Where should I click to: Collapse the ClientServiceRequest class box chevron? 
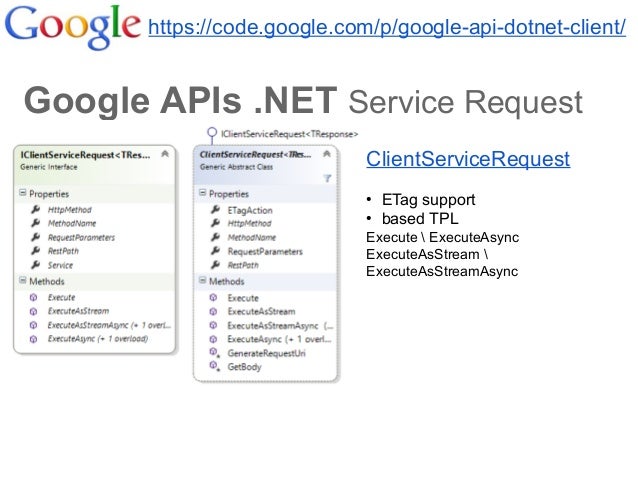327,154
